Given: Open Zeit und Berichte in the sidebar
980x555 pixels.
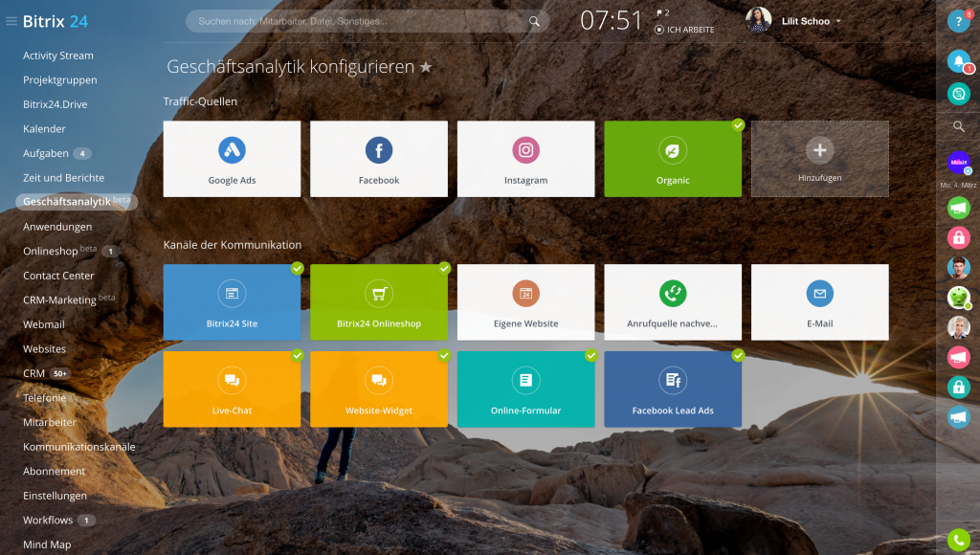Looking at the screenshot, I should click(64, 177).
